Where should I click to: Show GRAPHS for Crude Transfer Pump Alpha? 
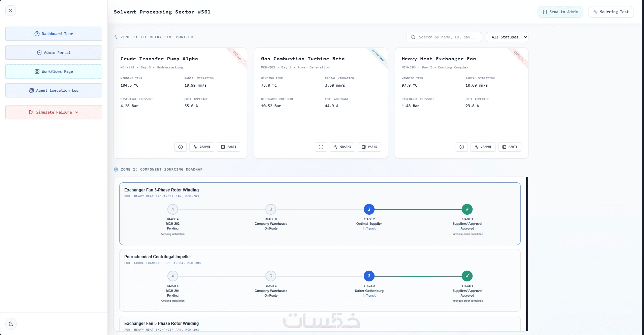[202, 147]
